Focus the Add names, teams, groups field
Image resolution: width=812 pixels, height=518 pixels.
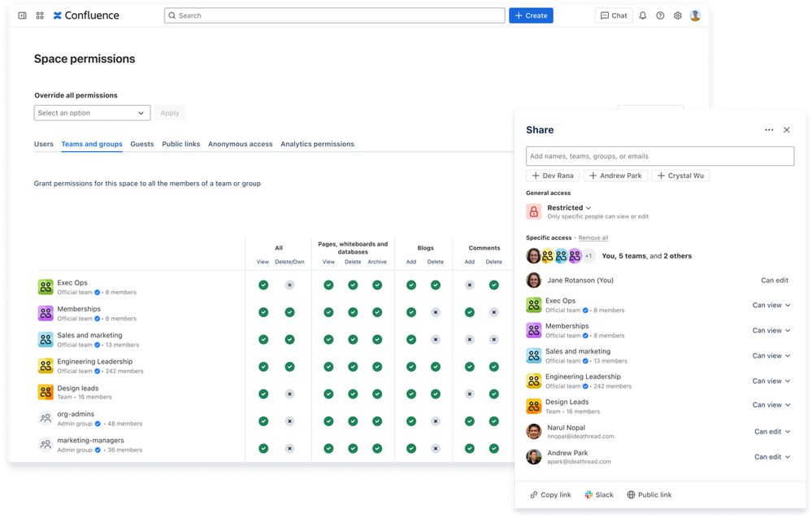click(660, 156)
